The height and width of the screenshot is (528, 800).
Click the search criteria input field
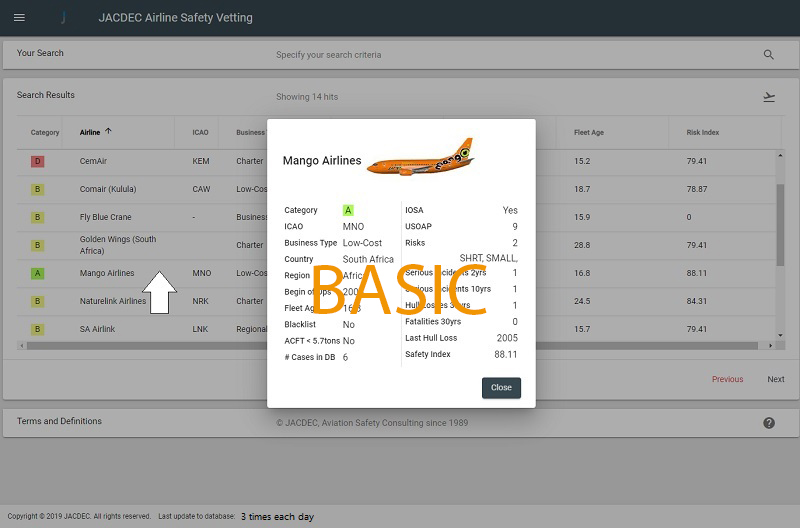pyautogui.click(x=329, y=55)
